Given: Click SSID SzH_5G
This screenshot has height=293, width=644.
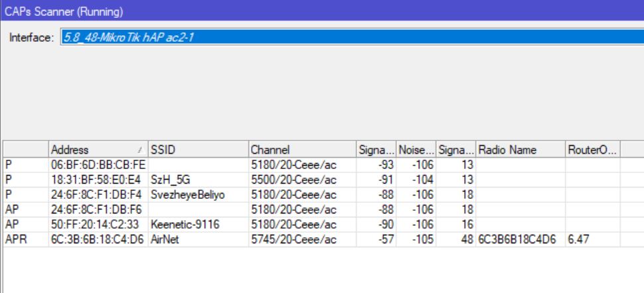Looking at the screenshot, I should pos(171,180).
